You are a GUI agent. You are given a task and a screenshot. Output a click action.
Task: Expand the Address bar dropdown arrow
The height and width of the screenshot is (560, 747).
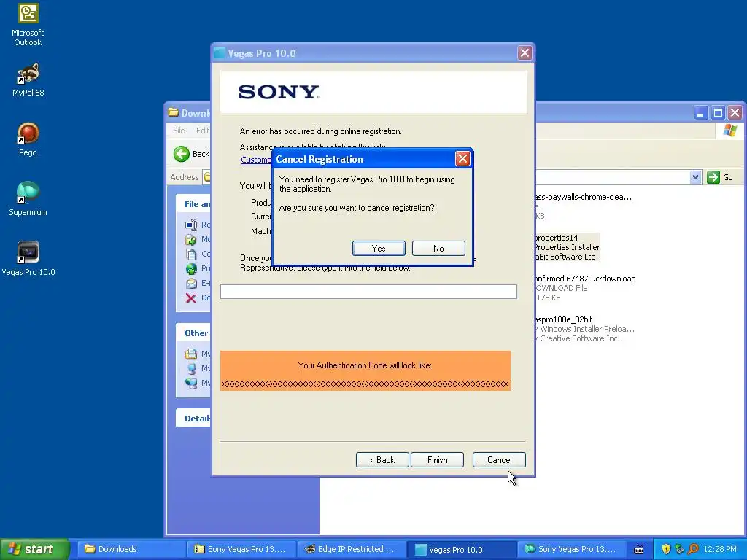coord(695,177)
